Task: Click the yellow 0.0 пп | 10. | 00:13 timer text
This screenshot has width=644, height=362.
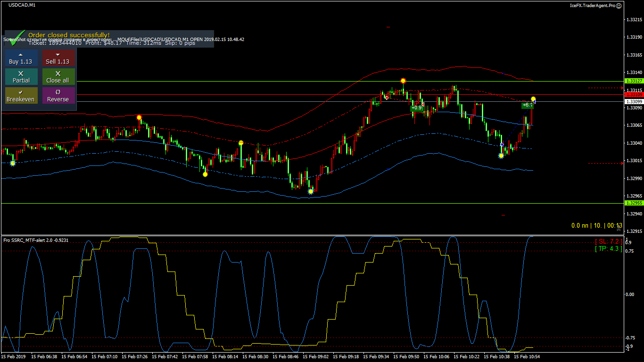Action: tap(597, 226)
